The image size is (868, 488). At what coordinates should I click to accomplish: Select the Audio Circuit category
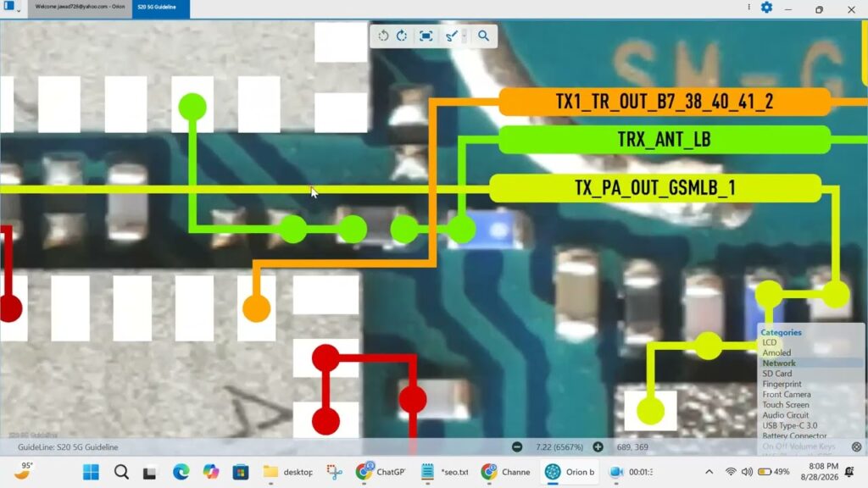pos(786,415)
